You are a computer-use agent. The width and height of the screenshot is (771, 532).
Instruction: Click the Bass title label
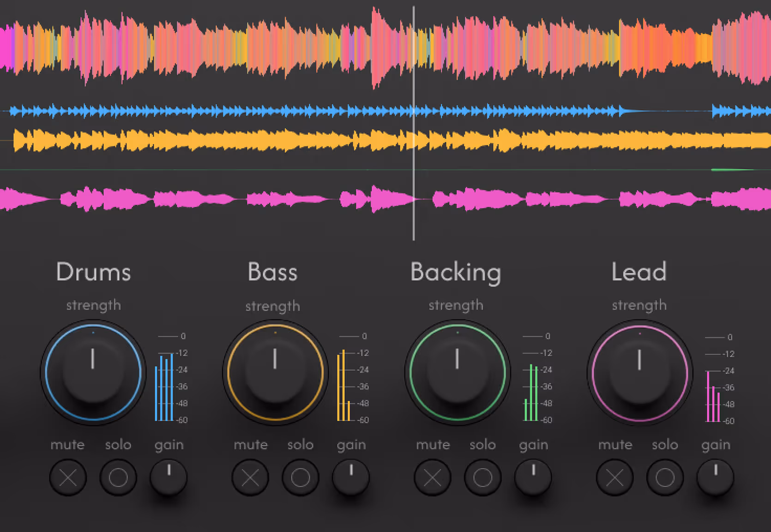(272, 272)
